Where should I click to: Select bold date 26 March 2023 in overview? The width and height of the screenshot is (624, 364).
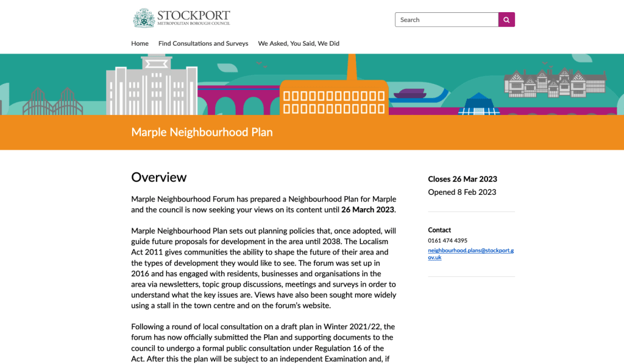(367, 209)
